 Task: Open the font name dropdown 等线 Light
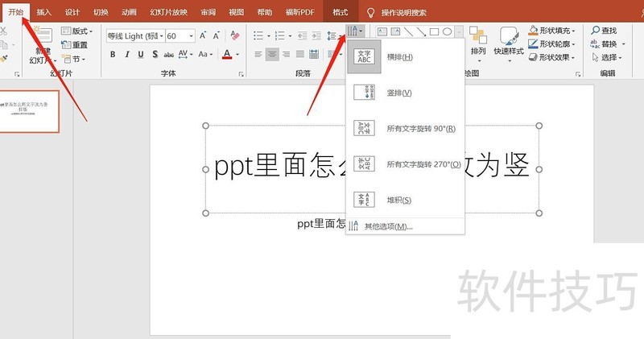click(x=162, y=36)
